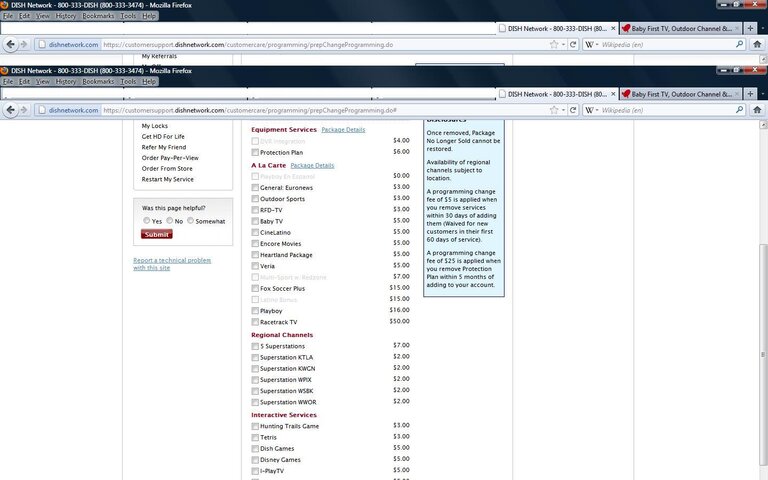Go back in the front Firefox window
768x480 pixels.
[11, 110]
